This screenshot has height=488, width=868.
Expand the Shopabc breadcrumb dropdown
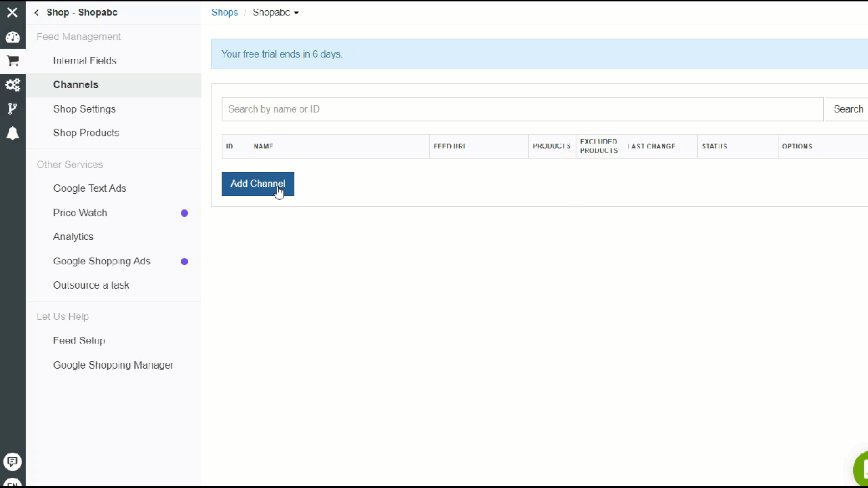275,12
